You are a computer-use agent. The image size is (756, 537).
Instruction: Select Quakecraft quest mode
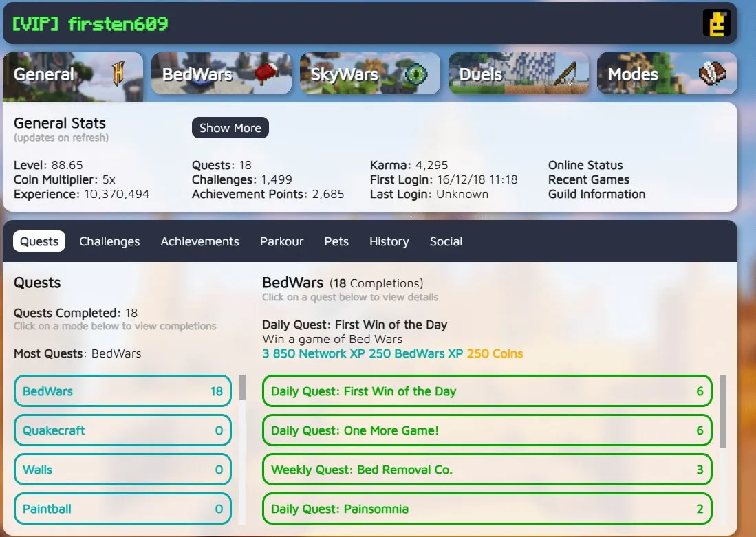point(122,430)
